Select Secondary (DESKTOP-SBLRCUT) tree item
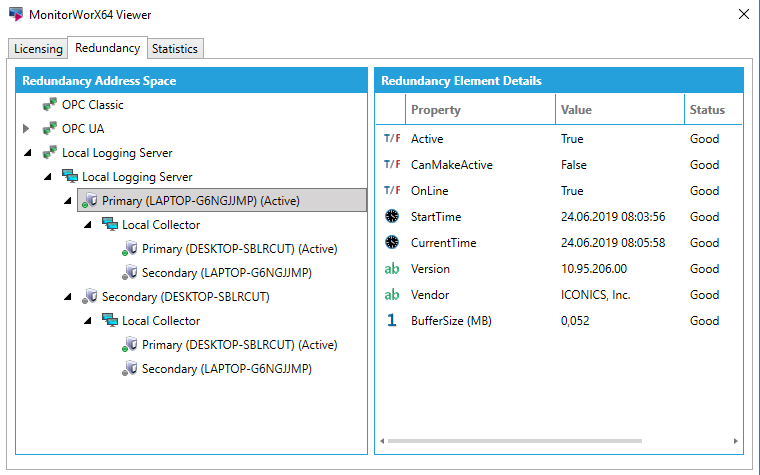Screen dimensions: 760x475 coord(186,297)
